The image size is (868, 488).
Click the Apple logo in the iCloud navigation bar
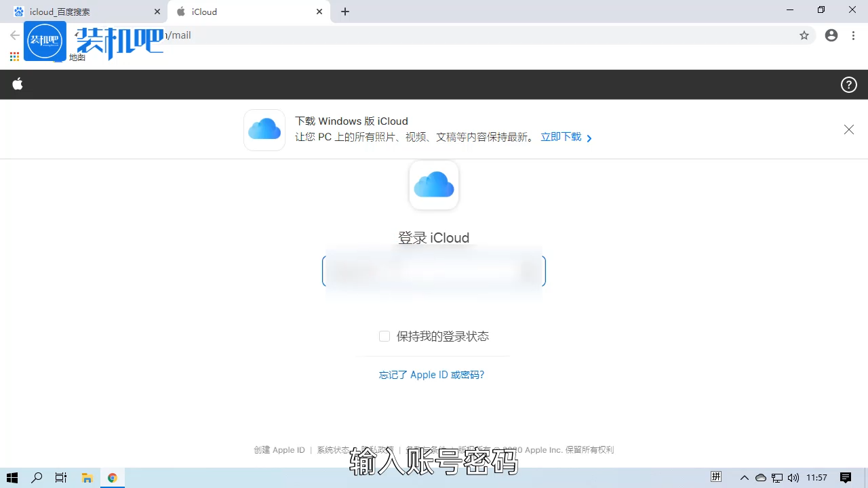pos(18,84)
